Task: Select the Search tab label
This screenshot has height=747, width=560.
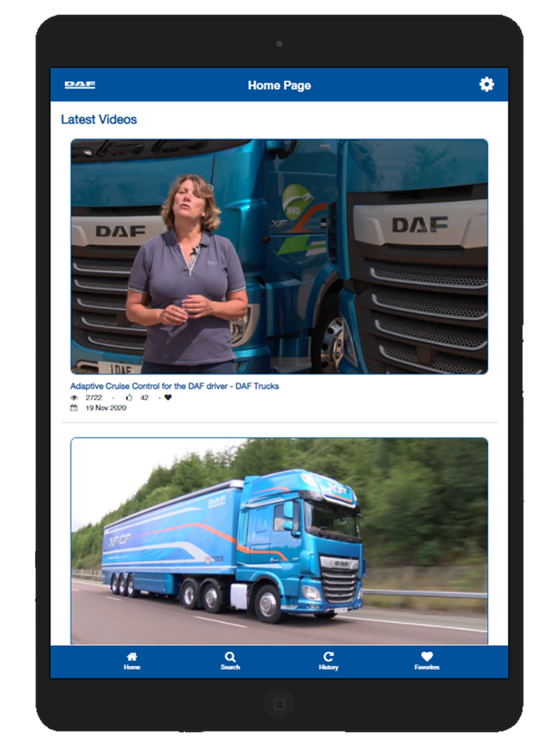Action: pyautogui.click(x=230, y=667)
